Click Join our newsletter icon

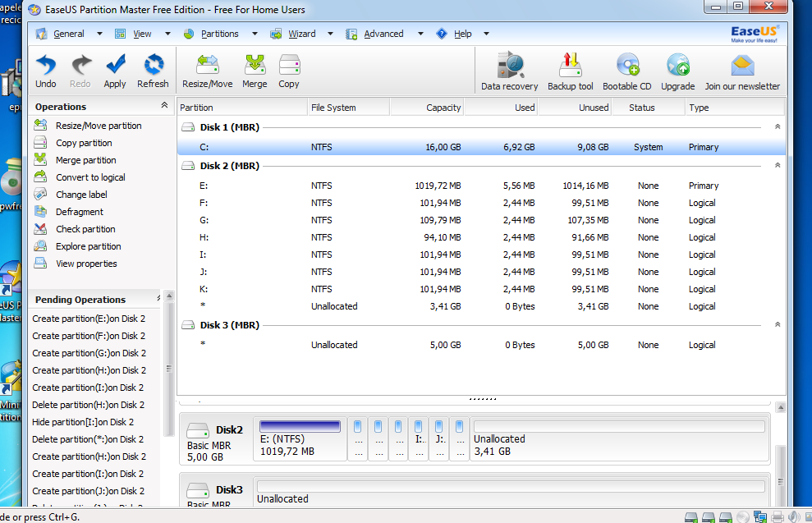[x=742, y=71]
